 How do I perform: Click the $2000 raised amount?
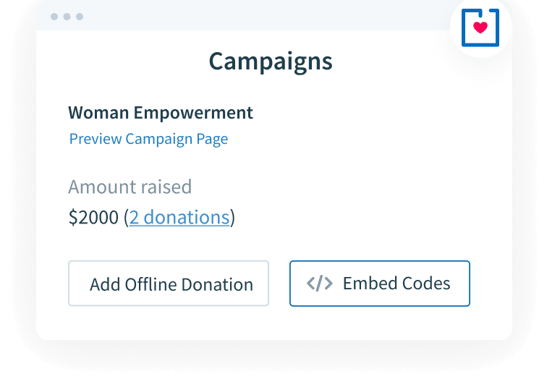(x=93, y=217)
